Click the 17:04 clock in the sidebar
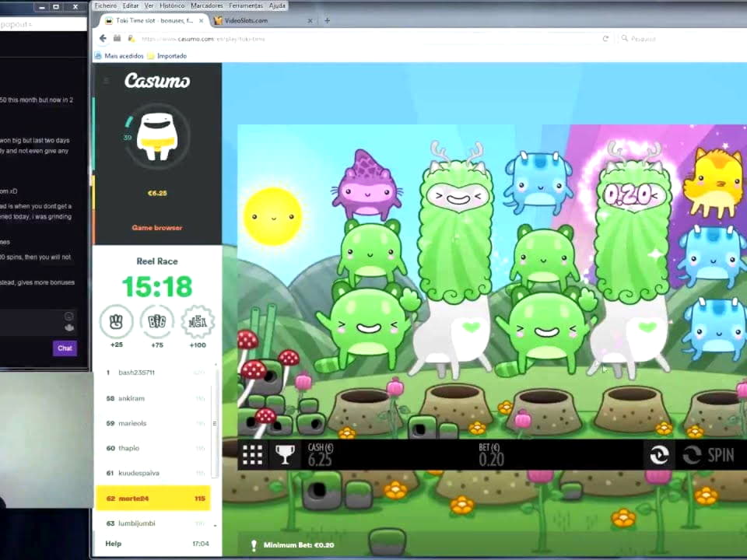747x560 pixels. tap(201, 544)
